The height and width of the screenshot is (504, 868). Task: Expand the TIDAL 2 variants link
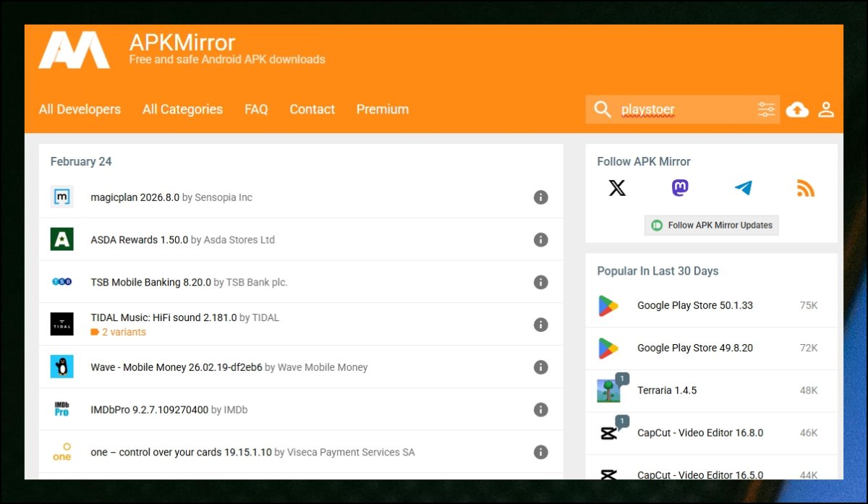click(x=119, y=333)
